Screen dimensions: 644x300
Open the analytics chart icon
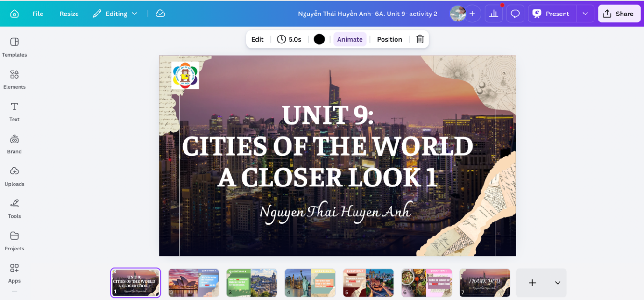pos(494,14)
